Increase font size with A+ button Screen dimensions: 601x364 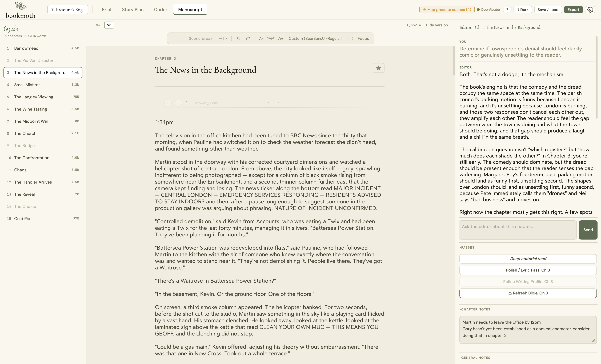click(x=281, y=39)
